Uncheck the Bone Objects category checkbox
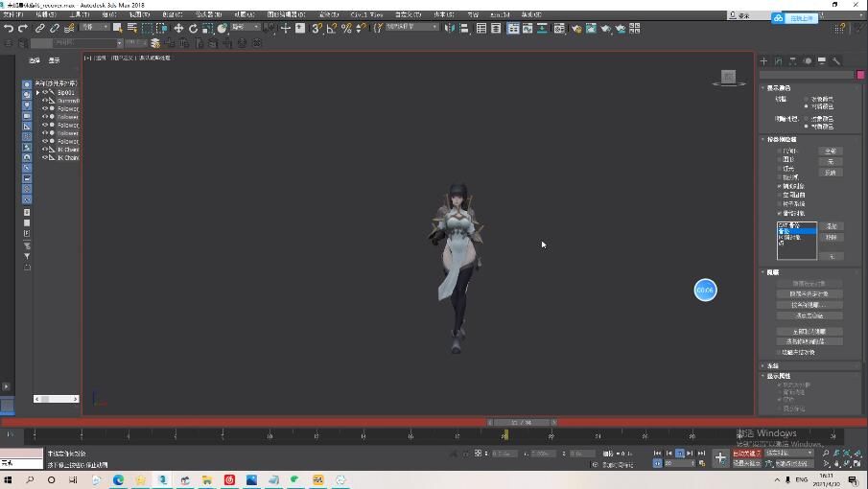This screenshot has height=489, width=868. click(x=780, y=213)
